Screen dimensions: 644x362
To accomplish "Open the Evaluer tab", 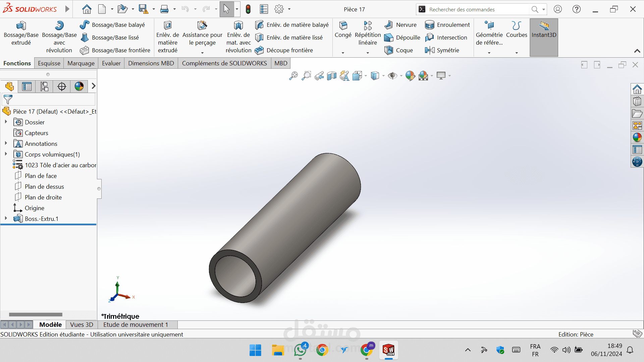I will pyautogui.click(x=111, y=63).
